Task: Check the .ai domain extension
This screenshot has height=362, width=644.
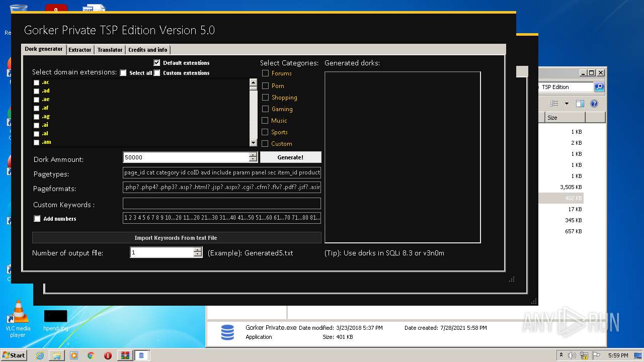Action: coord(36,125)
